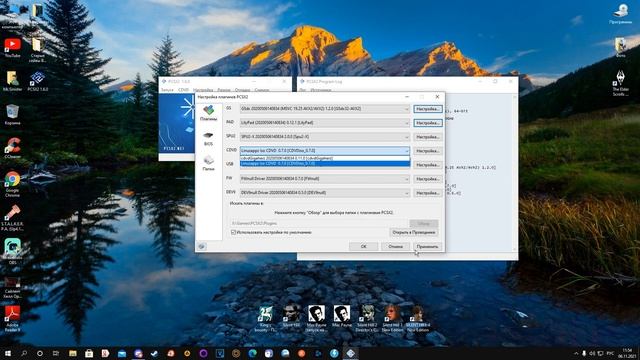640x360 pixels.
Task: Select the Adobe Reader 9 desktop shortcut
Action: tap(12, 318)
